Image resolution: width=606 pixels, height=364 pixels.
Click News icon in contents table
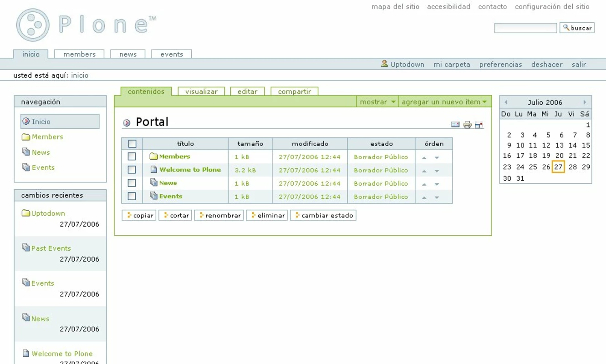click(x=154, y=182)
